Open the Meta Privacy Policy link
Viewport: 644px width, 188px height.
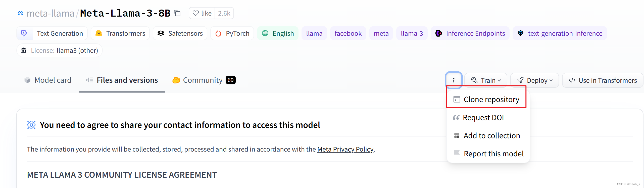click(345, 149)
